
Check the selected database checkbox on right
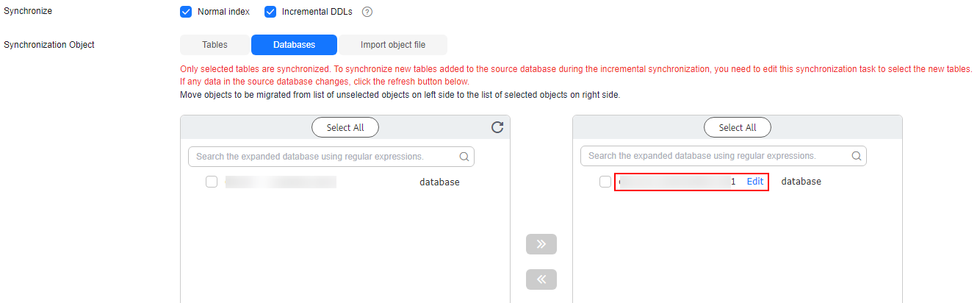[x=605, y=182]
